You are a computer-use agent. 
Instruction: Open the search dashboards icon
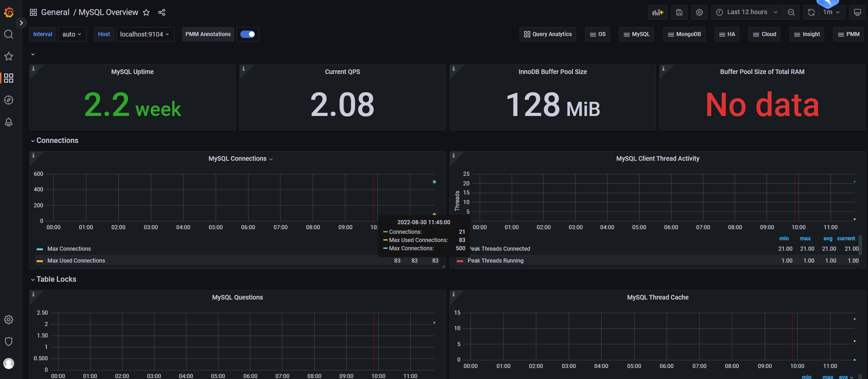(9, 34)
